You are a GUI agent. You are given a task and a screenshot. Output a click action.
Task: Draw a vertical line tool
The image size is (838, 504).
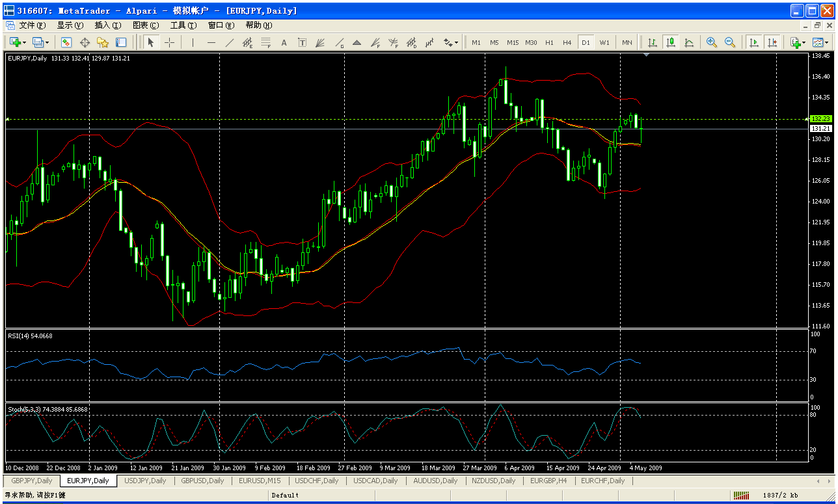click(x=193, y=42)
